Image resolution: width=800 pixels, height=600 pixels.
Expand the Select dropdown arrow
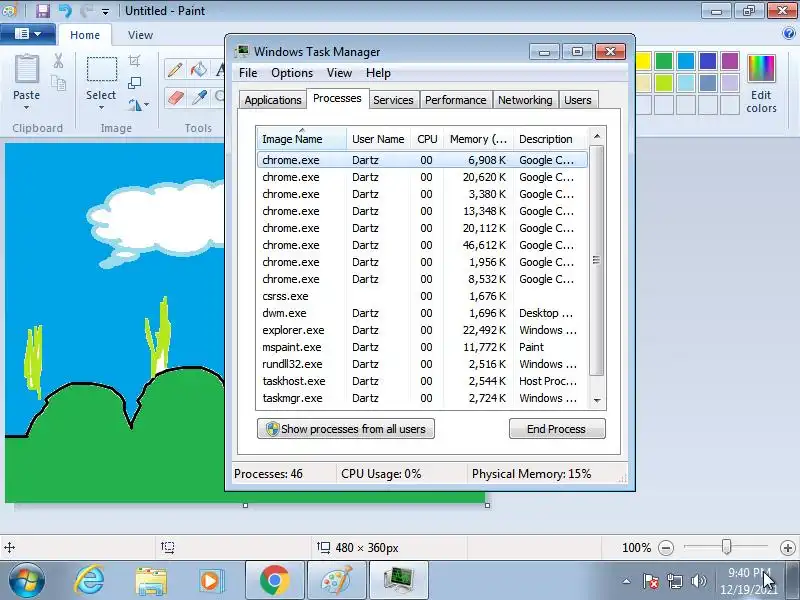[101, 107]
